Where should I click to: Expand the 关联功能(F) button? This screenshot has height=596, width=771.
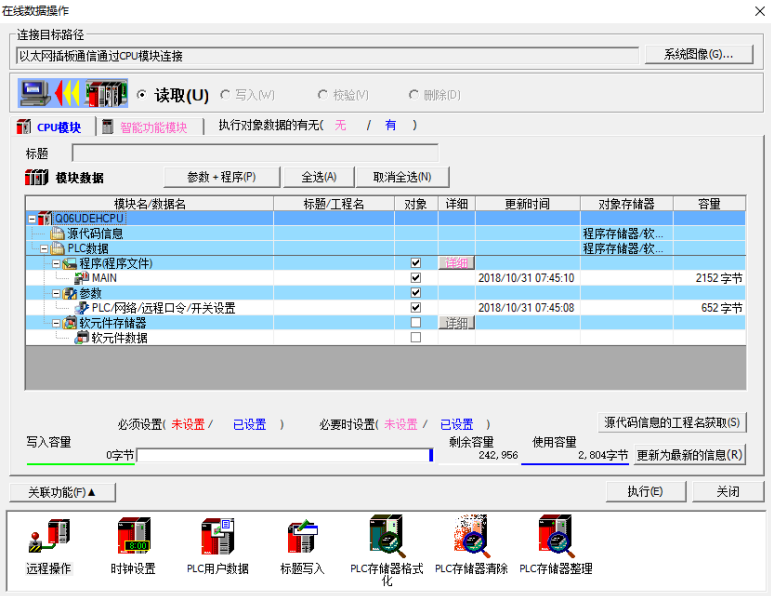point(63,492)
